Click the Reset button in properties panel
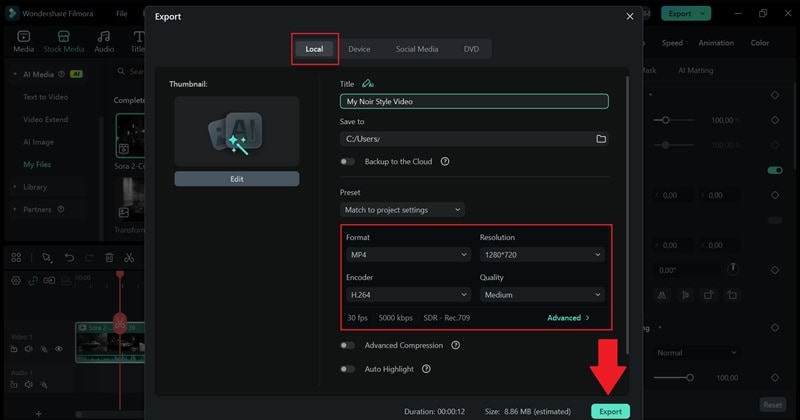The height and width of the screenshot is (420, 800). click(772, 405)
